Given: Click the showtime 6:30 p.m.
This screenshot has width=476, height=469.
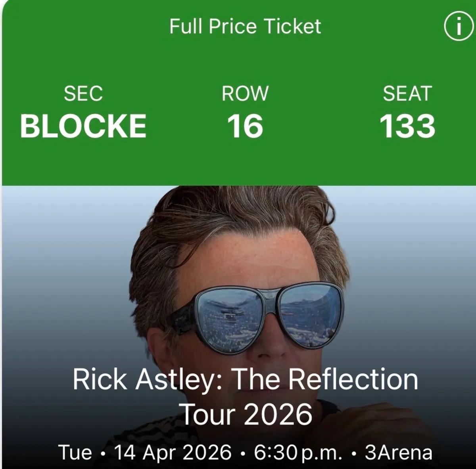Looking at the screenshot, I should coord(294,451).
